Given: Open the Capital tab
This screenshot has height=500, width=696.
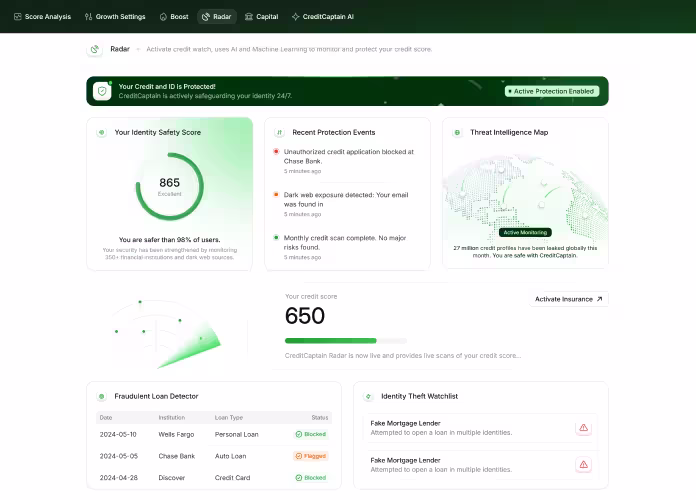Looking at the screenshot, I should (261, 16).
